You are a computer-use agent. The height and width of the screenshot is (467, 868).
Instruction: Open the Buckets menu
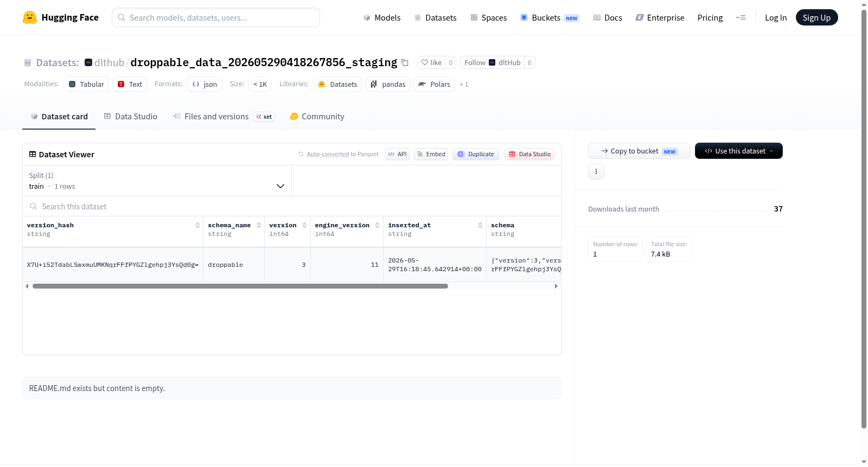(550, 17)
